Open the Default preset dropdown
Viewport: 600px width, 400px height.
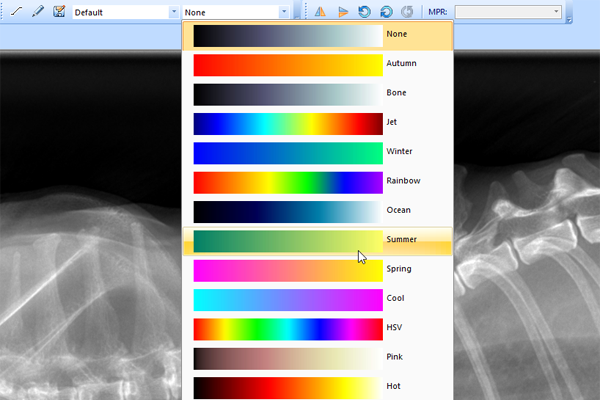click(174, 12)
